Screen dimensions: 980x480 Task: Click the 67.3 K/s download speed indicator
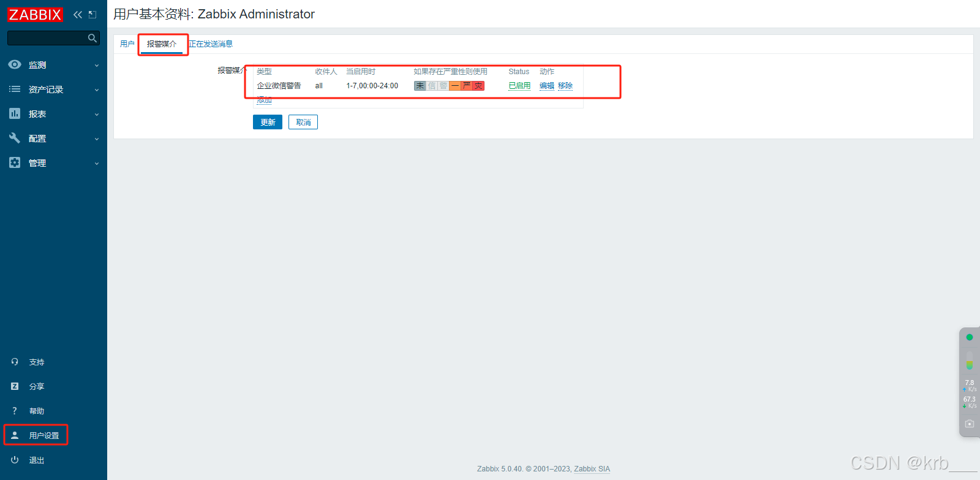[x=970, y=402]
